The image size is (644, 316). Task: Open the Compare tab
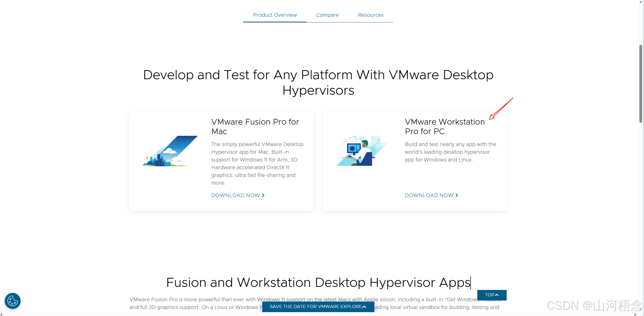[327, 15]
